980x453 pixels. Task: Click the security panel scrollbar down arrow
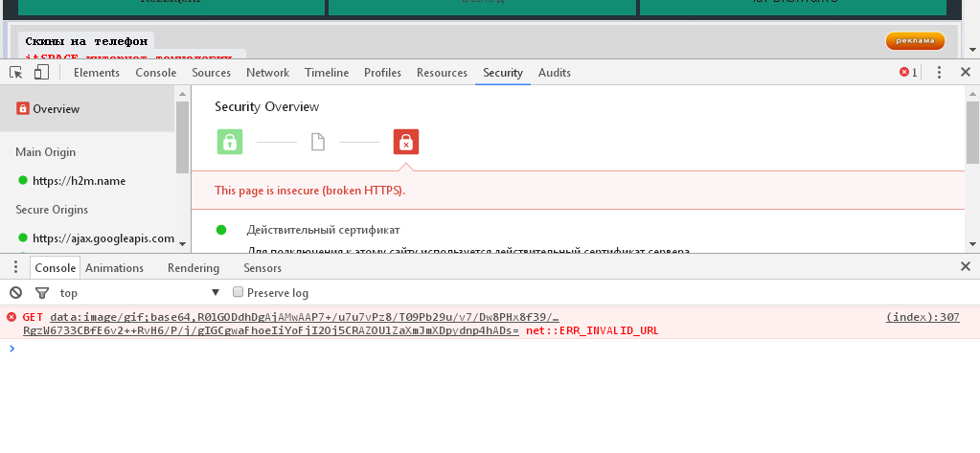pyautogui.click(x=972, y=243)
